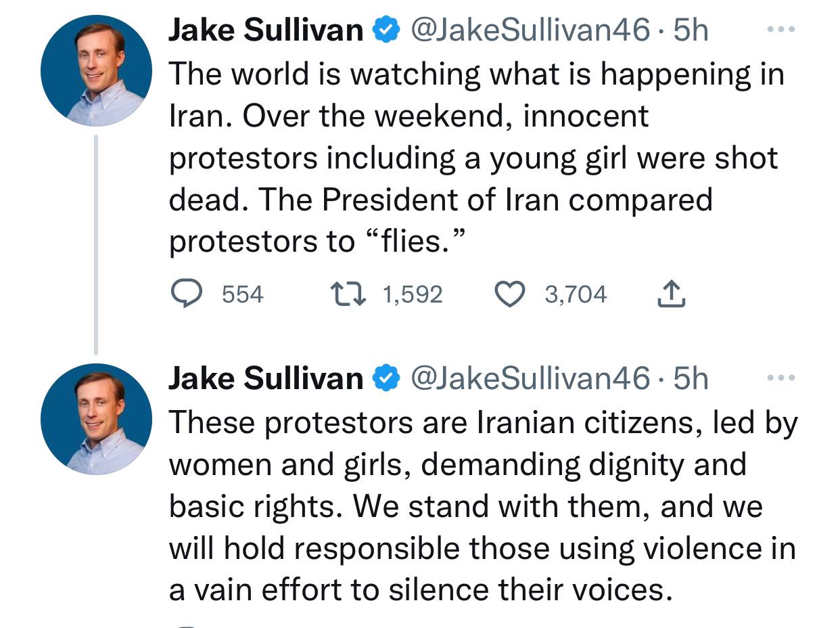Click the Jake Sullivan name on the first tweet

[x=265, y=31]
